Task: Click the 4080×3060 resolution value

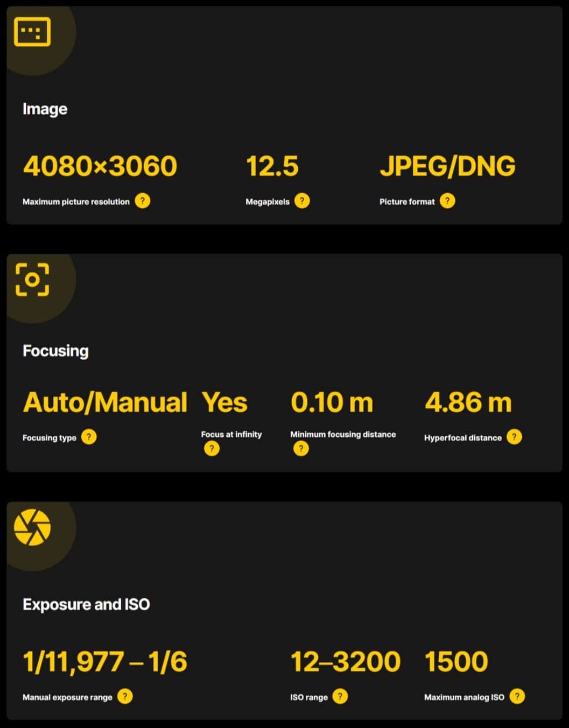Action: [100, 166]
